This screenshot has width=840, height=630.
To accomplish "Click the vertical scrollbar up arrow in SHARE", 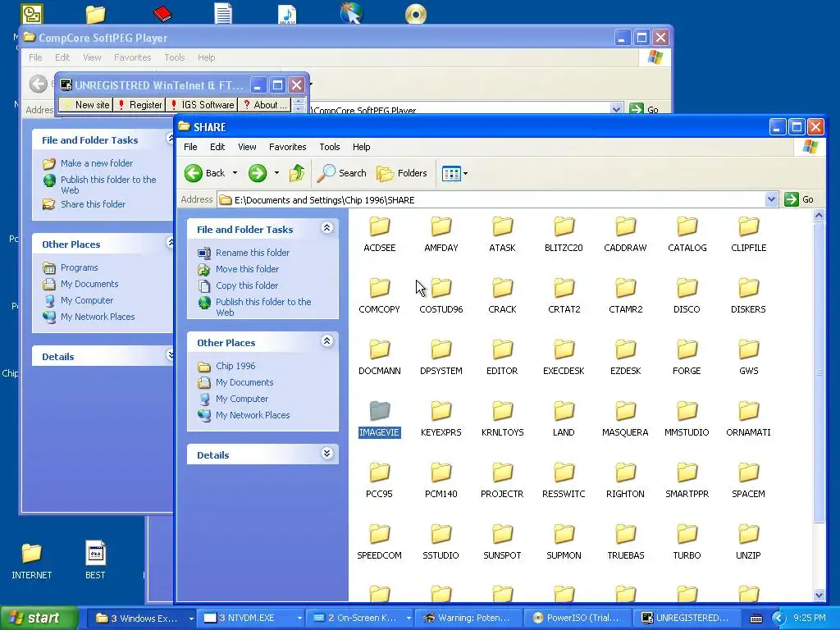I will pos(819,216).
